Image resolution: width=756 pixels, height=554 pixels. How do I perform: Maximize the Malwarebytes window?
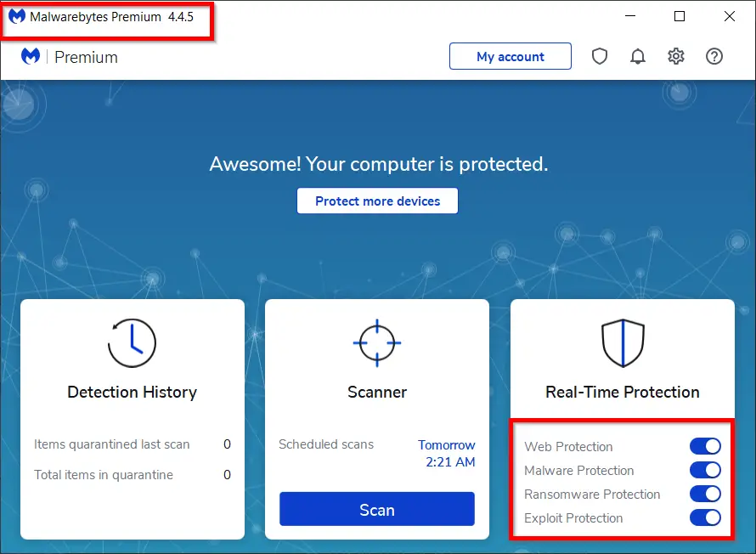tap(680, 16)
